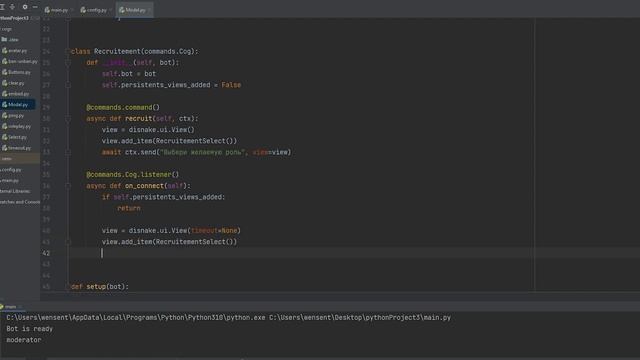This screenshot has width=640, height=360.
Task: Select the cogs folder in project tree
Action: (6, 29)
